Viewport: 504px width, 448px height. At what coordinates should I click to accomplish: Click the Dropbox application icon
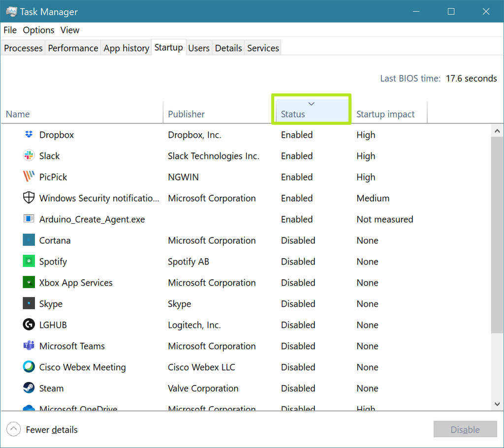(x=29, y=135)
